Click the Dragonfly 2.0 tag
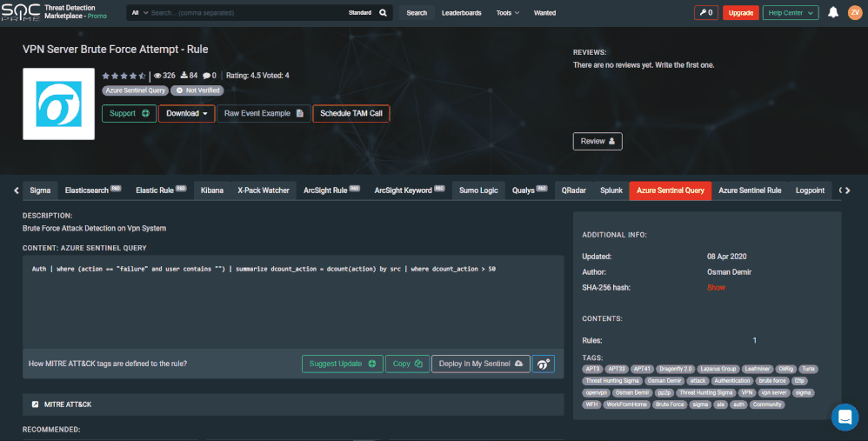Screen dimensions: 868x441 point(676,369)
